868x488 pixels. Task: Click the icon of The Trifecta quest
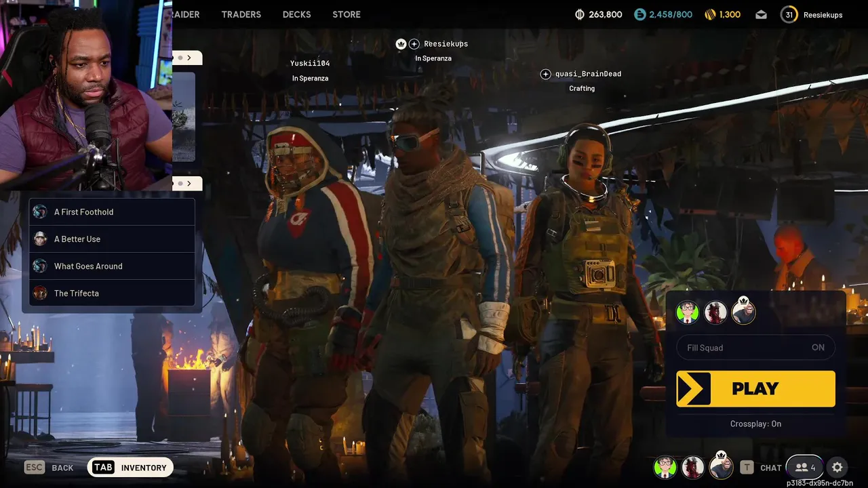pos(40,293)
